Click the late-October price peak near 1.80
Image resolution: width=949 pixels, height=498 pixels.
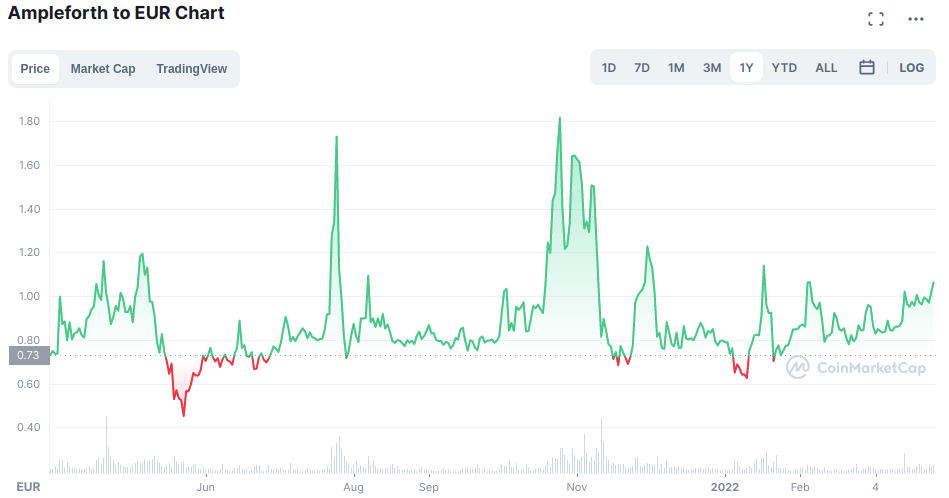(559, 119)
